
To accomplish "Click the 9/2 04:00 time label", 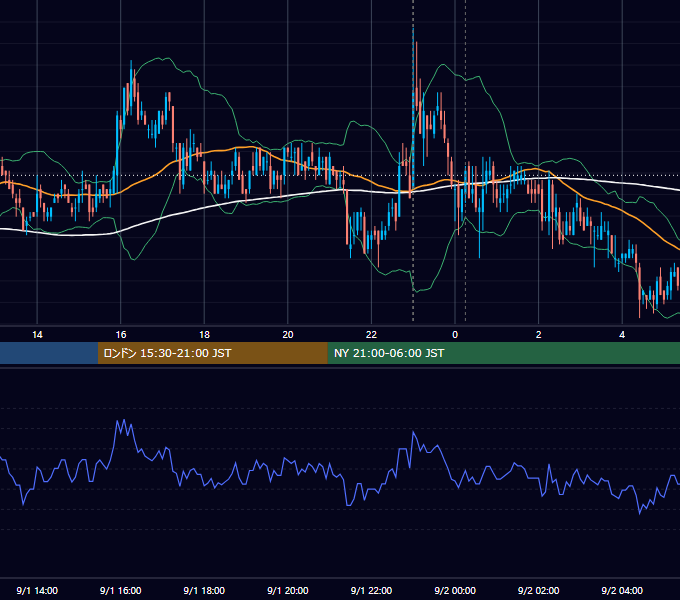I will [x=622, y=590].
